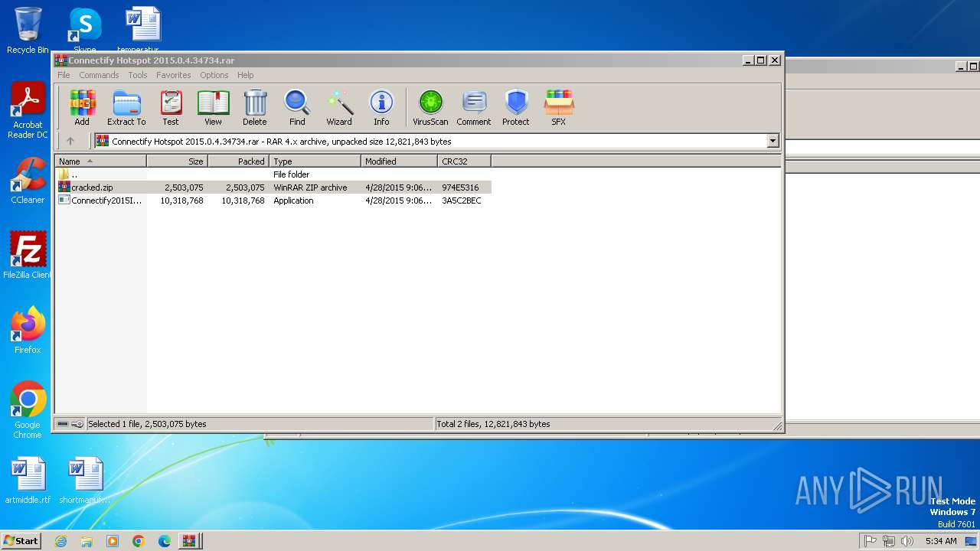Open shortmanuf document on desktop

coord(84,481)
